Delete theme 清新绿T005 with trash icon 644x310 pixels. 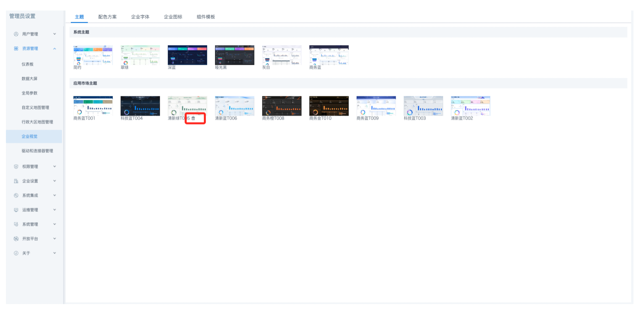pyautogui.click(x=193, y=118)
